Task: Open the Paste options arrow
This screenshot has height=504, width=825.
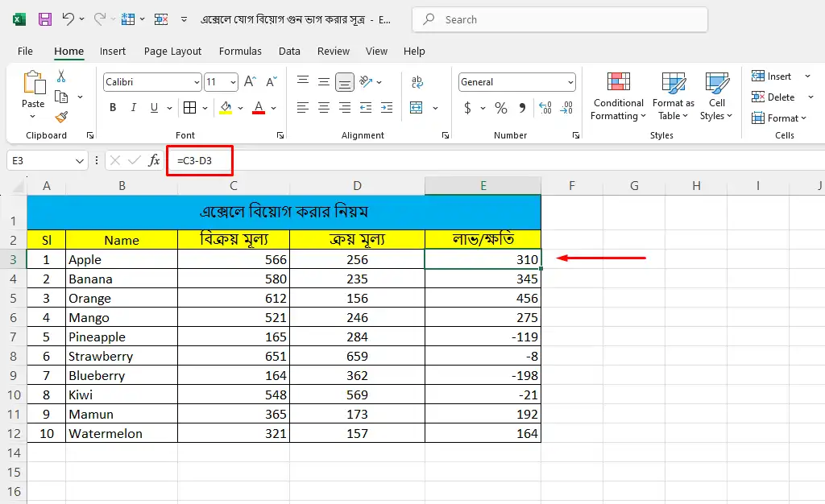Action: tap(32, 116)
